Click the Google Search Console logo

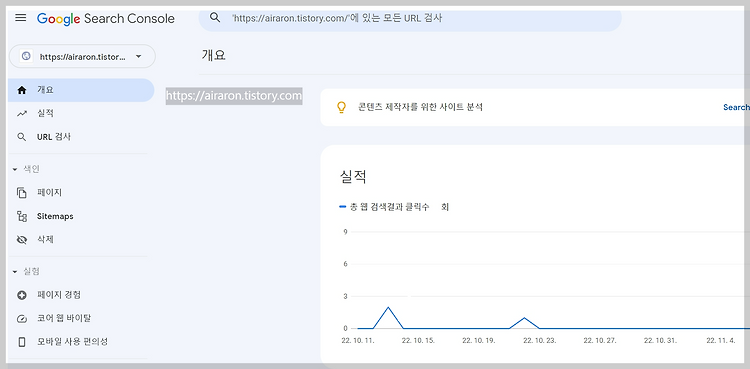tap(106, 19)
